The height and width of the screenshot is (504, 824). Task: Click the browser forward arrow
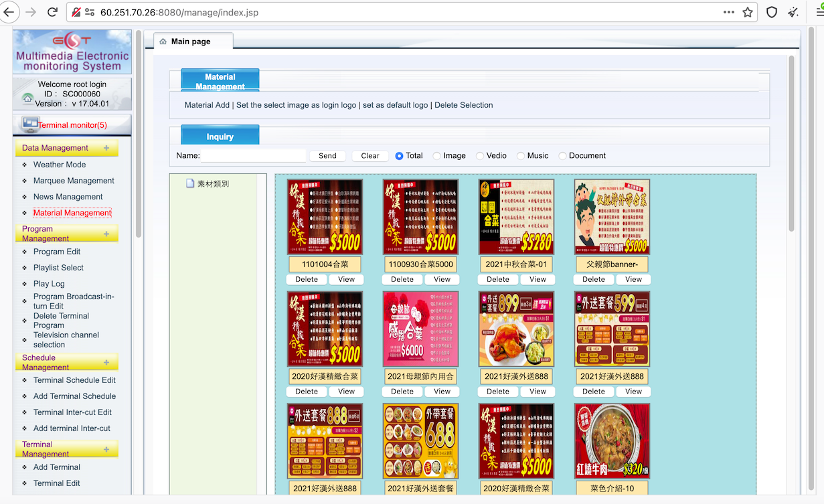tap(31, 12)
